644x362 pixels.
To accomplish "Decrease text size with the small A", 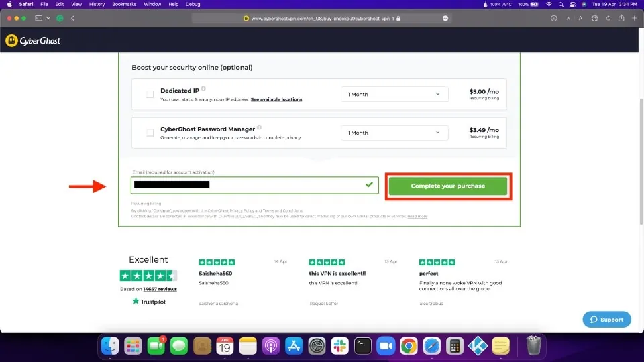I will [x=568, y=19].
